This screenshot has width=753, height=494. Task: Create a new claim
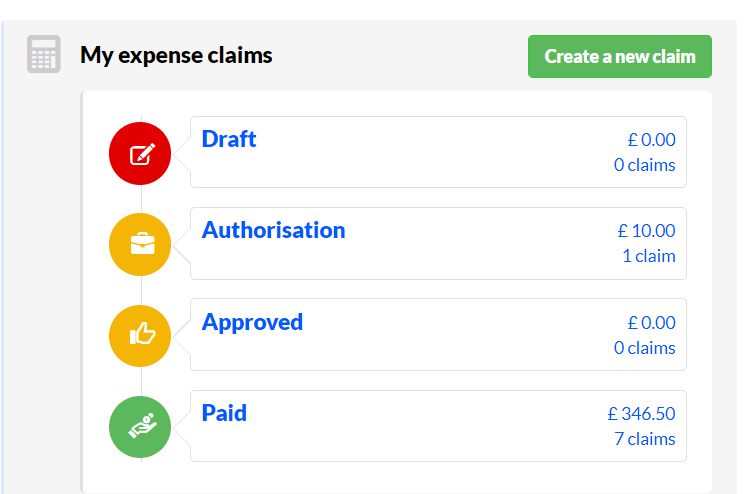(x=619, y=56)
